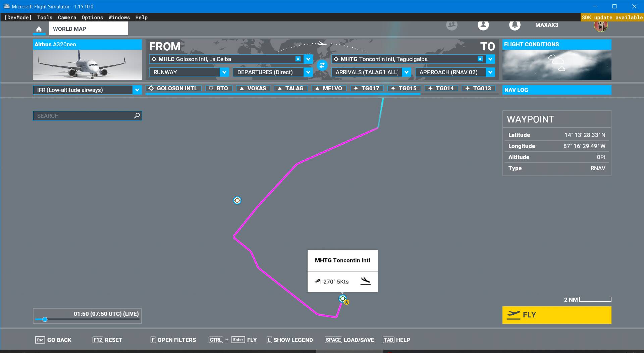The height and width of the screenshot is (353, 644).
Task: Open IFR Low-altitude airways flight type dropdown
Action: coord(87,90)
